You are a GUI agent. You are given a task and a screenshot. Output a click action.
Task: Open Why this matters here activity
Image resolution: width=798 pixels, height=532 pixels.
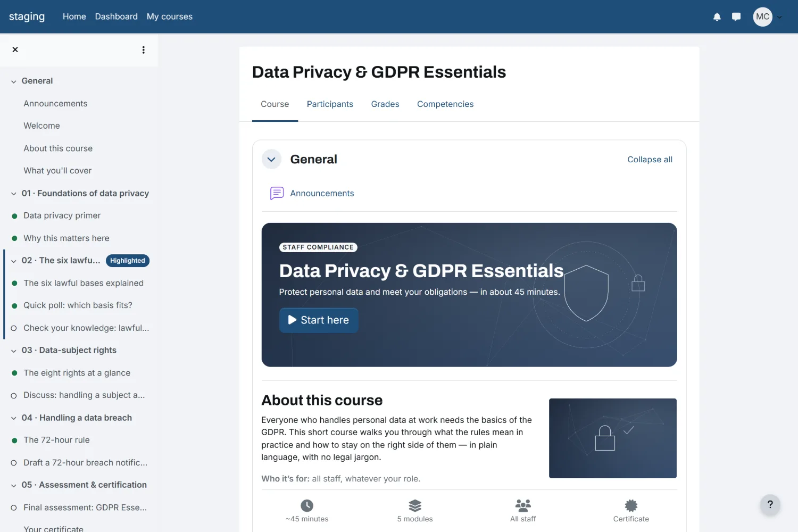(66, 238)
